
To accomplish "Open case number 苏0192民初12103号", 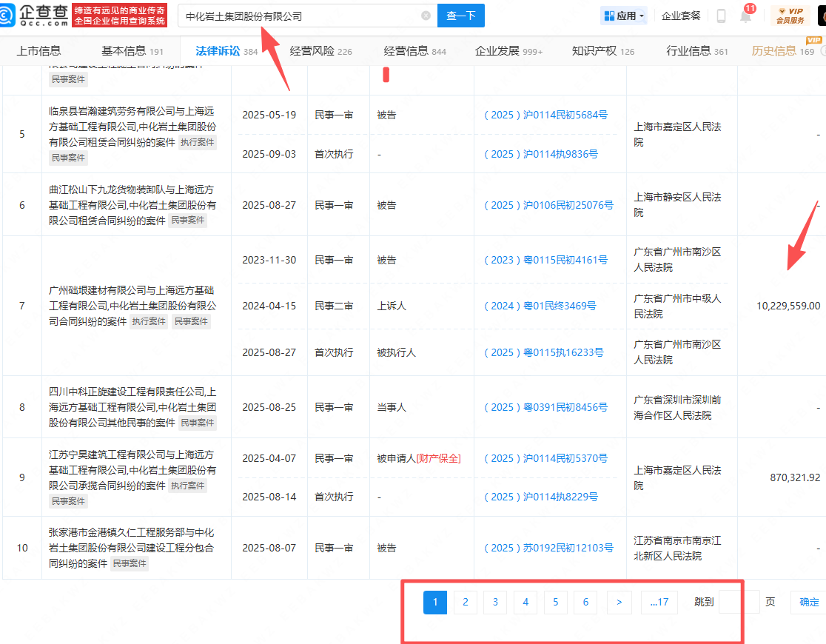I will (x=548, y=548).
